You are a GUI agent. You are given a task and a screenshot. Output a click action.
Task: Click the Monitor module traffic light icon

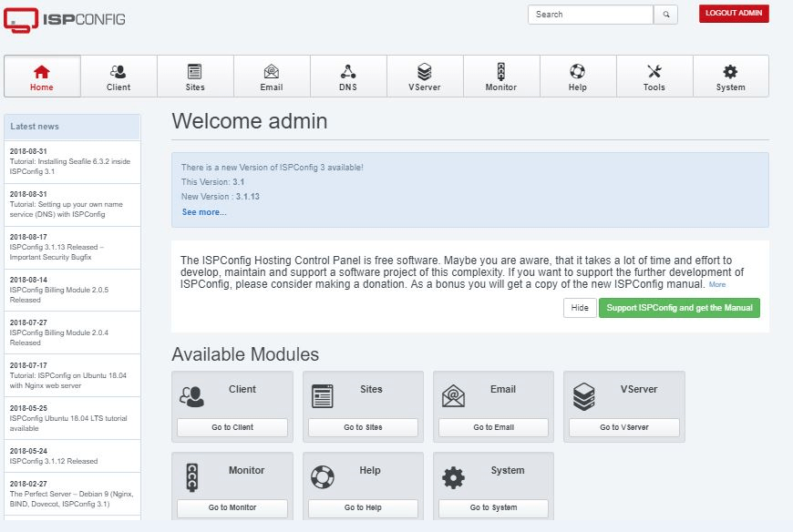point(192,477)
